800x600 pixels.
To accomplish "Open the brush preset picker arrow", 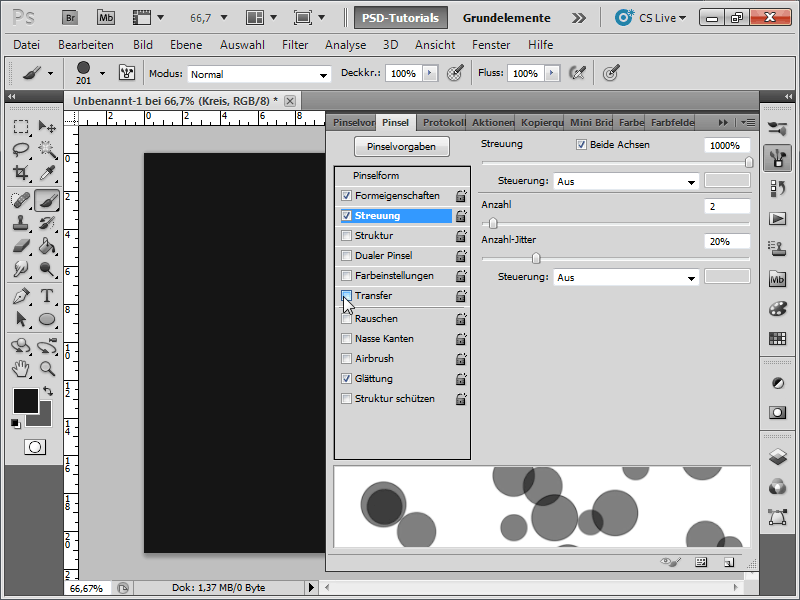I will coord(103,73).
